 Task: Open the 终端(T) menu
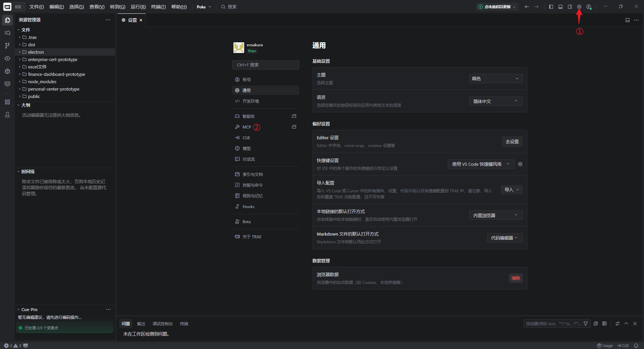158,7
